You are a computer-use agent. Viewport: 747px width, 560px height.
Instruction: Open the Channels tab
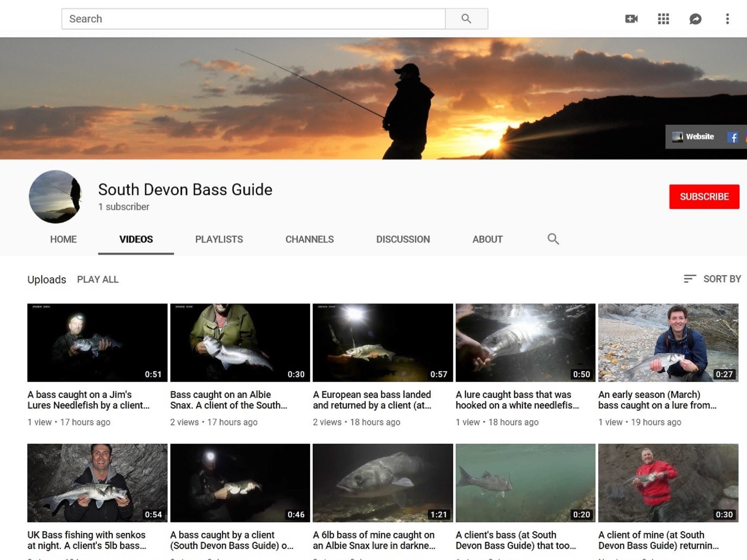(309, 239)
